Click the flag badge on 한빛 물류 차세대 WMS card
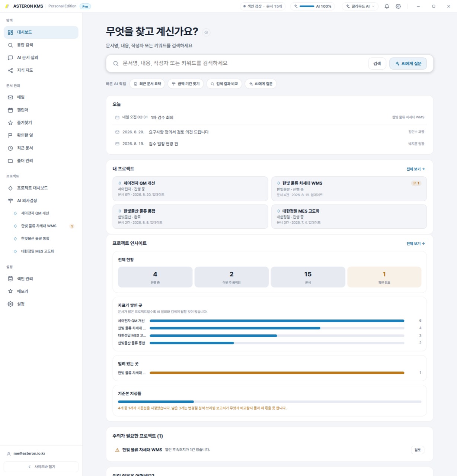The width and height of the screenshot is (457, 476). coord(416,183)
